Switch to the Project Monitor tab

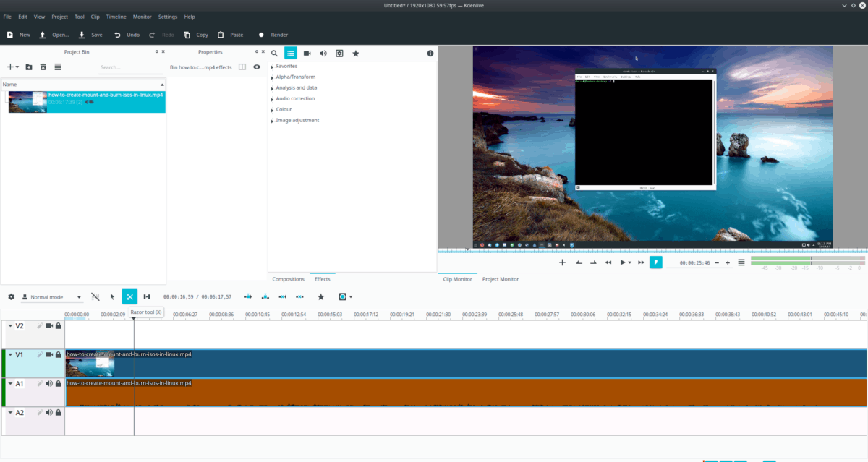[501, 279]
